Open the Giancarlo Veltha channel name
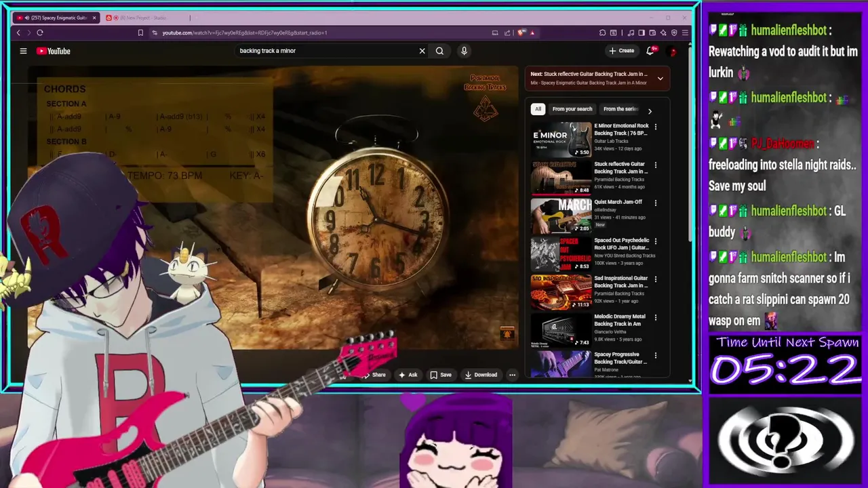Viewport: 868px width, 488px height. point(609,331)
